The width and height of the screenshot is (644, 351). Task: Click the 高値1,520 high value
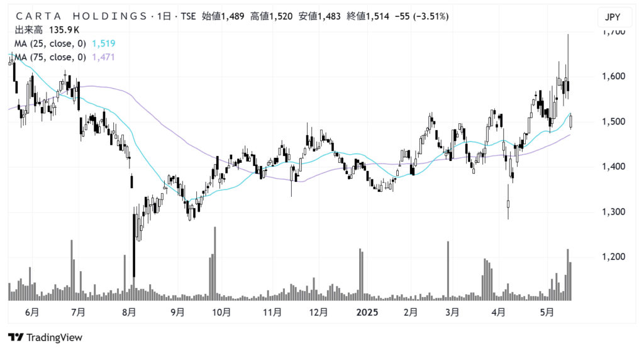click(x=272, y=16)
